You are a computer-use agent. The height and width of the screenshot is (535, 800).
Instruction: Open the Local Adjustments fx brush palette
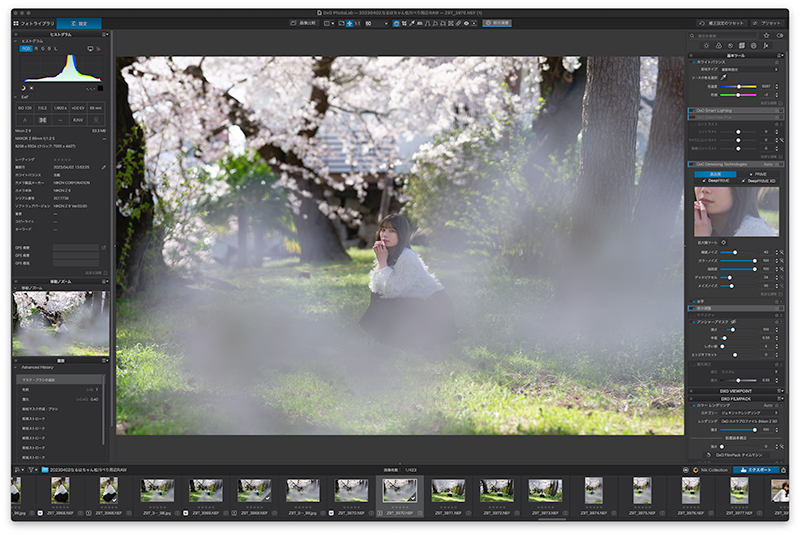tap(766, 46)
